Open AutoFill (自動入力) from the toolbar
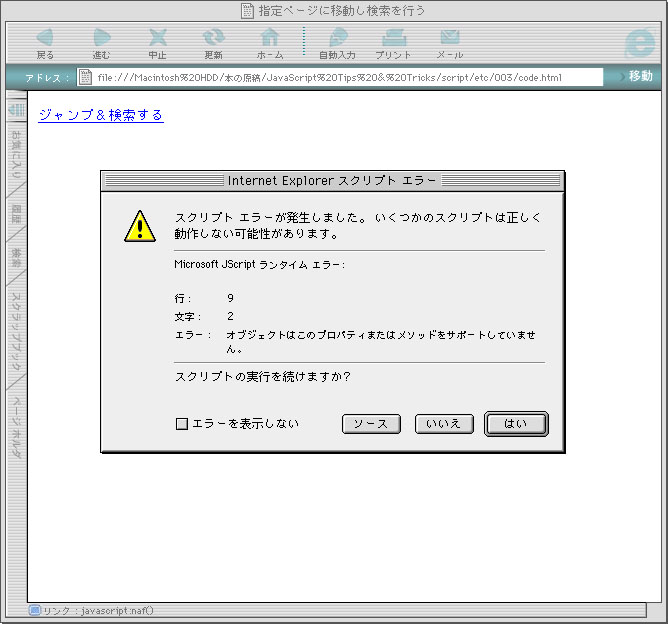The width and height of the screenshot is (668, 624). click(338, 38)
